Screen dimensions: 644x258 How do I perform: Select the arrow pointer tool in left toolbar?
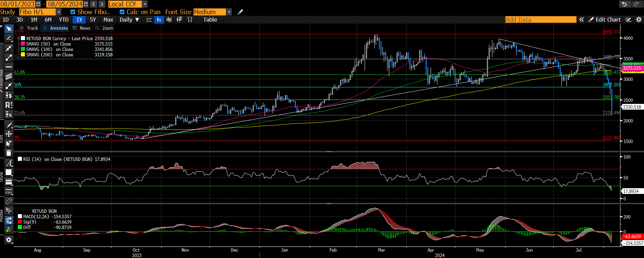pyautogui.click(x=9, y=29)
